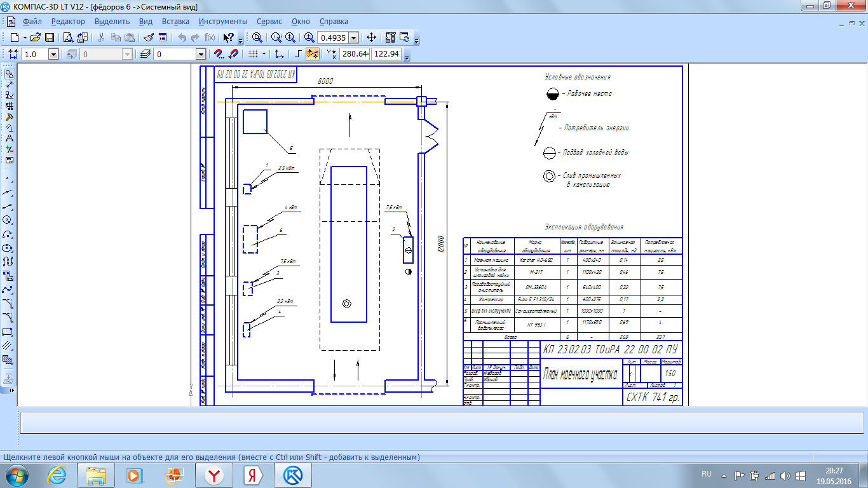Image resolution: width=868 pixels, height=488 pixels.
Task: Open the Справка menu
Action: pos(334,21)
